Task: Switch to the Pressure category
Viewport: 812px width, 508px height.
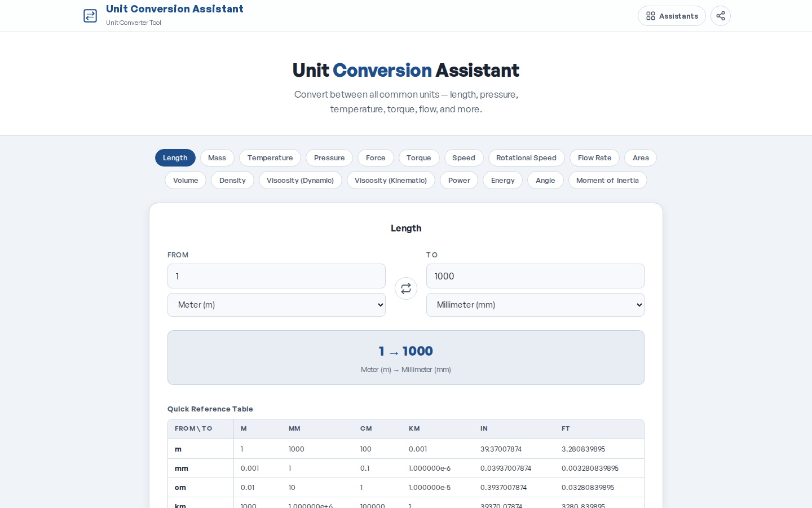Action: pyautogui.click(x=329, y=158)
